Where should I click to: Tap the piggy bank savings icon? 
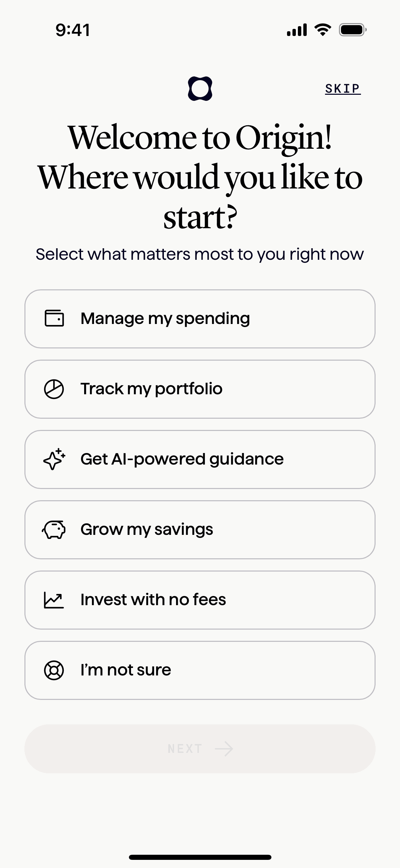54,529
